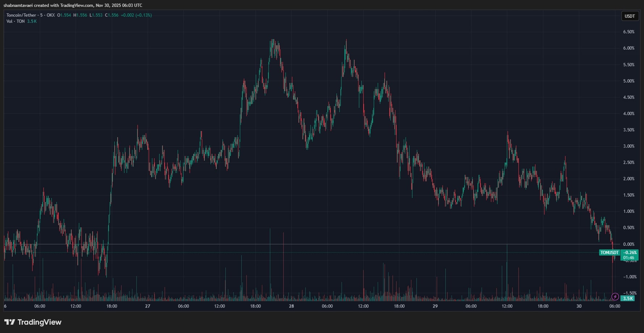This screenshot has width=644, height=333.
Task: Click the 3.5K volume value tag
Action: coord(628,299)
